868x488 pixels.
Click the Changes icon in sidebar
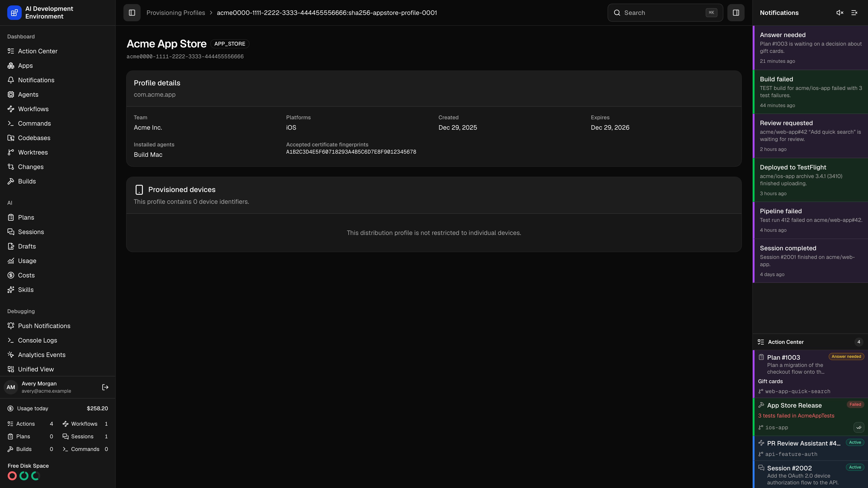click(11, 167)
